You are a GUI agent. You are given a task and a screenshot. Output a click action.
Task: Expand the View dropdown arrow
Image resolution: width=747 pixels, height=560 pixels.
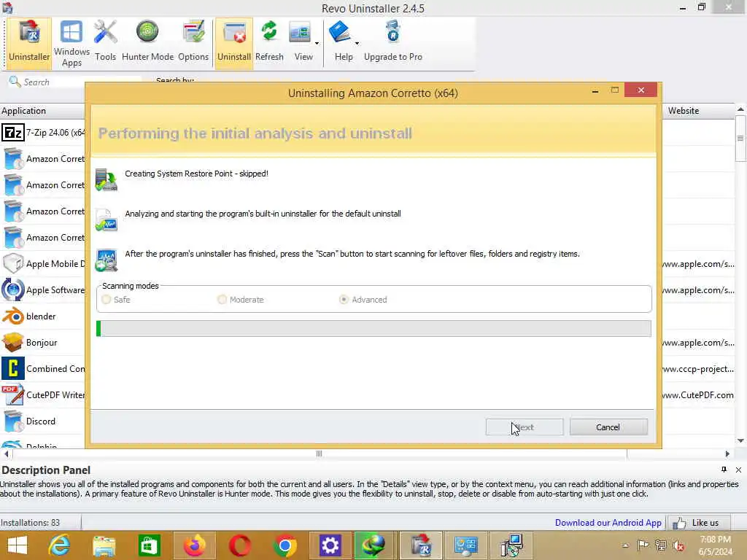pos(317,43)
